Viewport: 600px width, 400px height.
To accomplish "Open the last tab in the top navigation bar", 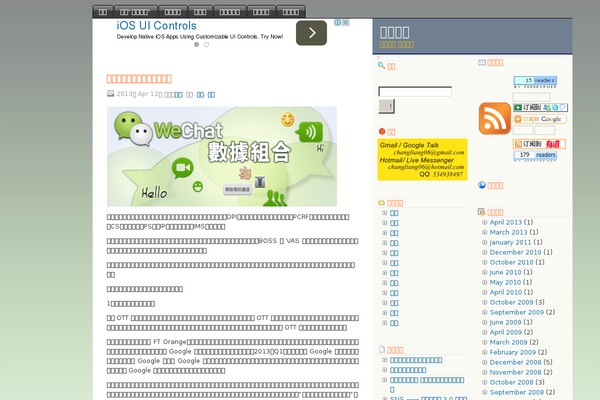I will tap(291, 12).
